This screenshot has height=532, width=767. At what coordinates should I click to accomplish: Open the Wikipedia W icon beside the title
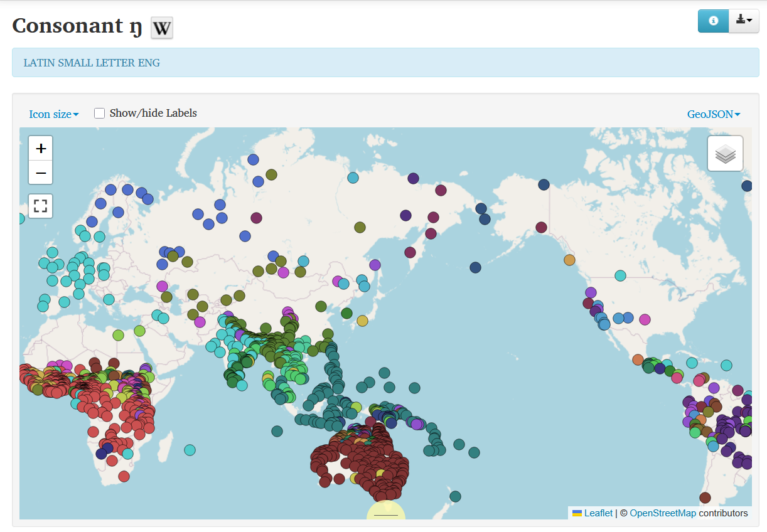pos(162,28)
